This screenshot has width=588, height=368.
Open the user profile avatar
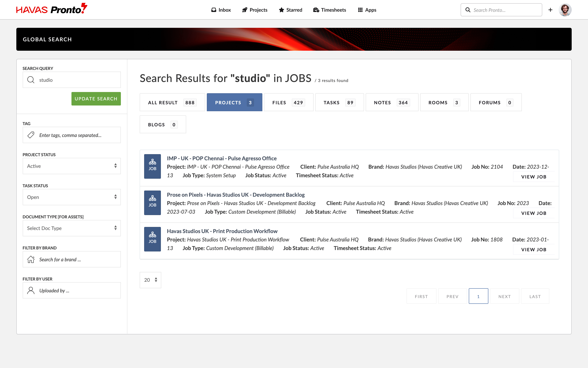coord(565,10)
